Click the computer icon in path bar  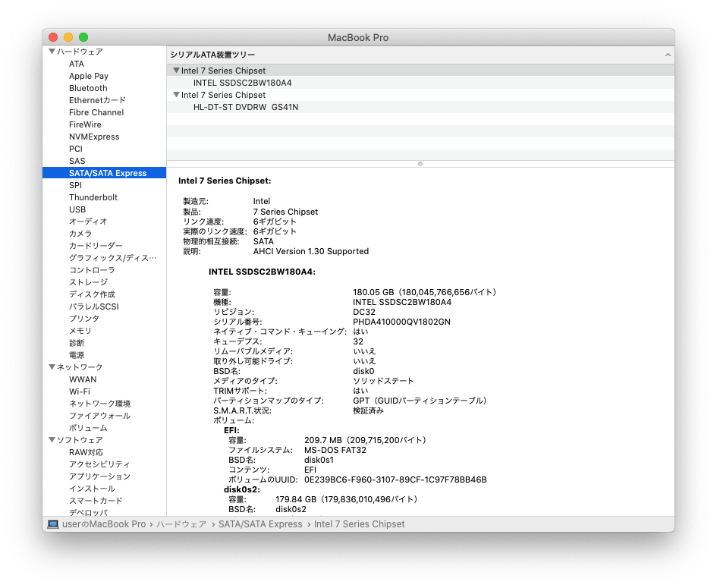(53, 524)
